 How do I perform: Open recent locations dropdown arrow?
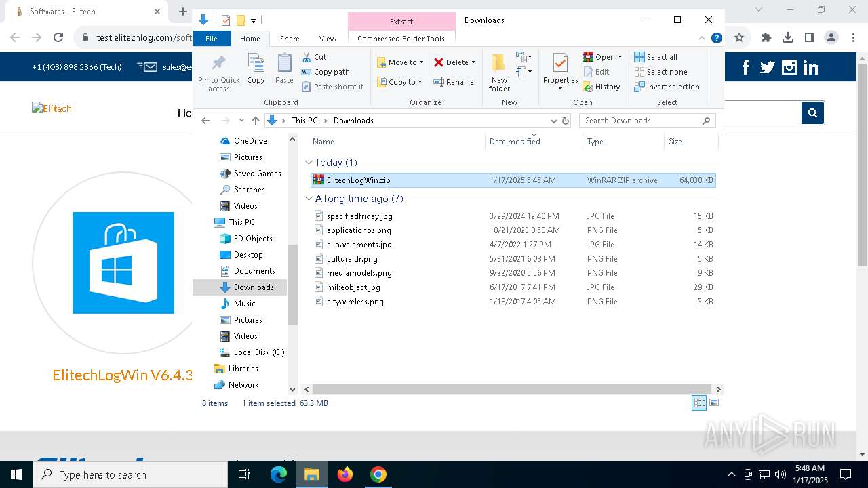241,121
